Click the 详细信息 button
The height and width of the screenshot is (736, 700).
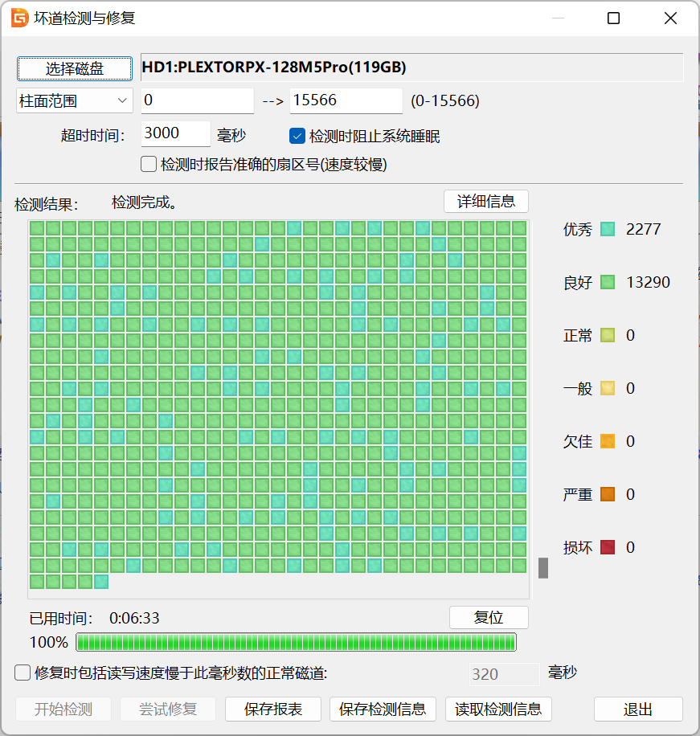(485, 201)
